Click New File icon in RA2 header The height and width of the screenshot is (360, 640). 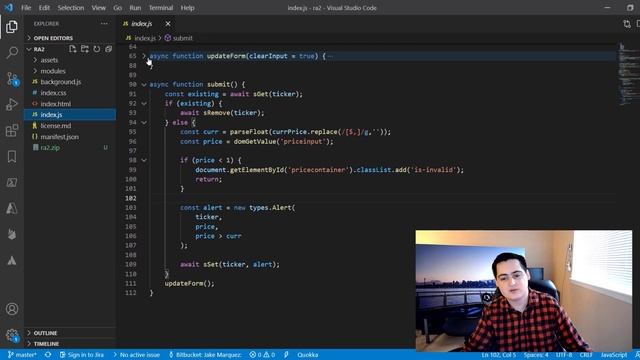73,49
